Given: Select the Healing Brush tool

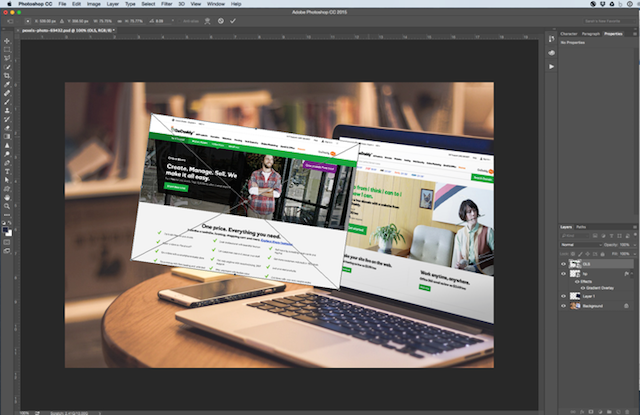Looking at the screenshot, I should click(7, 93).
